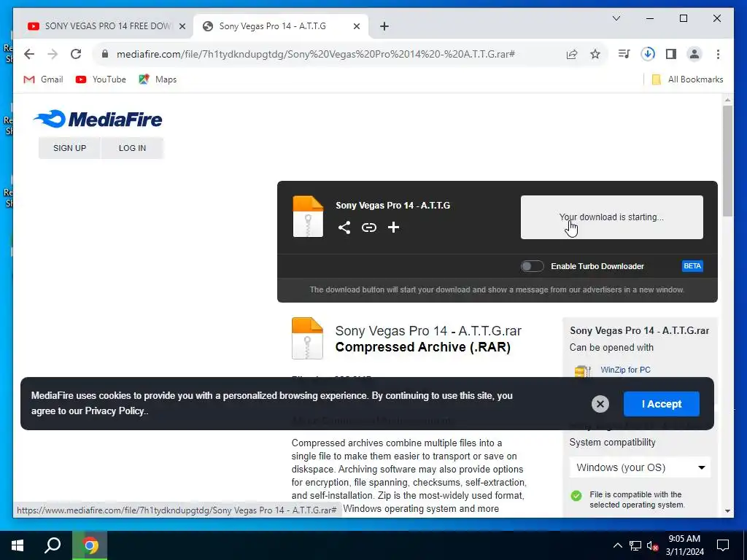Click the address bar URL

[x=316, y=54]
